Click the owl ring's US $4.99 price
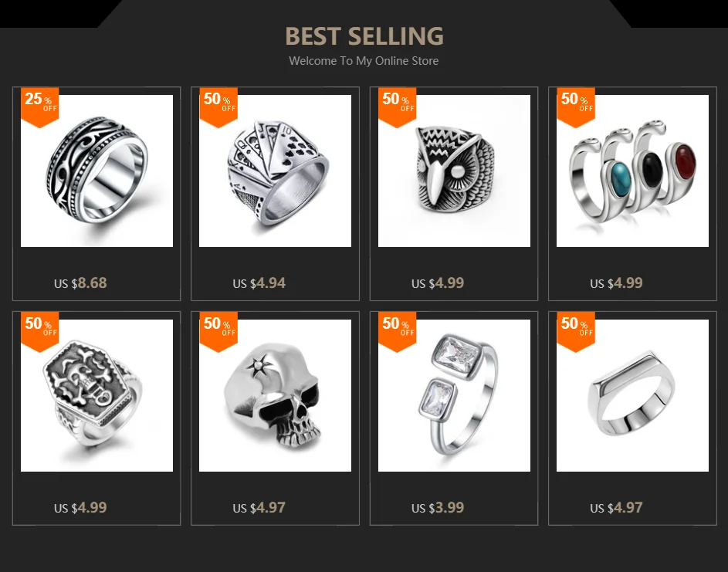The height and width of the screenshot is (572, 728). tap(438, 283)
